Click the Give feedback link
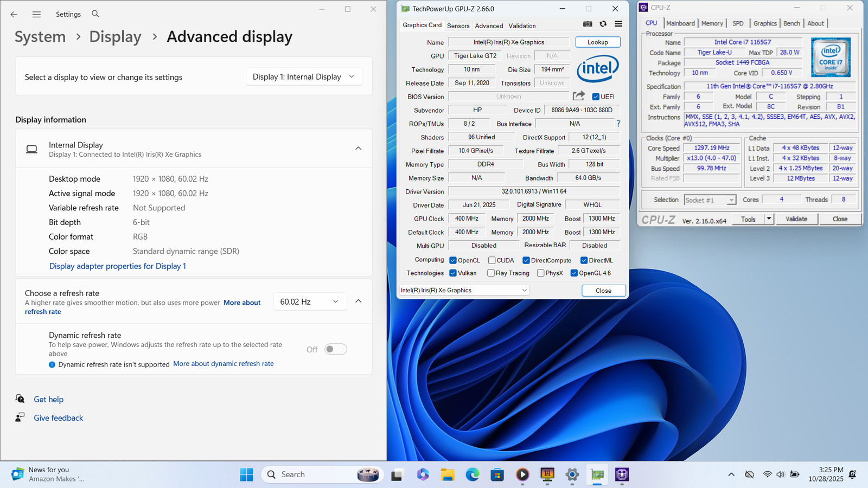The width and height of the screenshot is (868, 488). [59, 418]
